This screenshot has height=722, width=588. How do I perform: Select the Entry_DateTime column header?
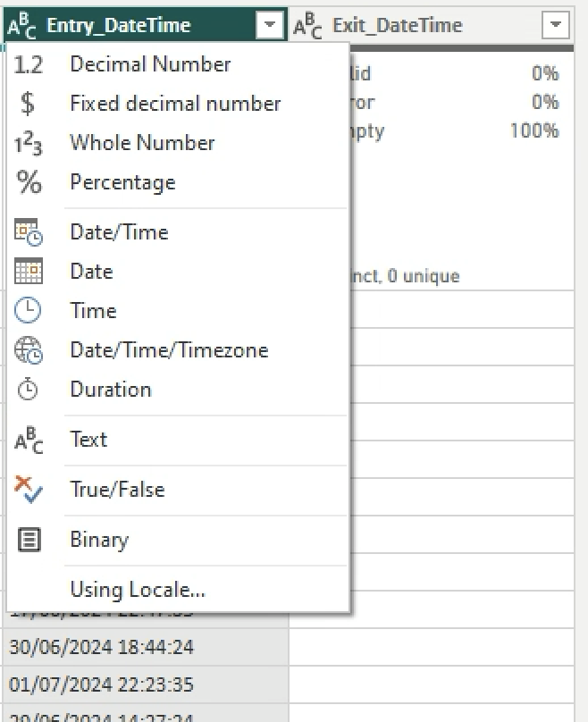(x=118, y=26)
